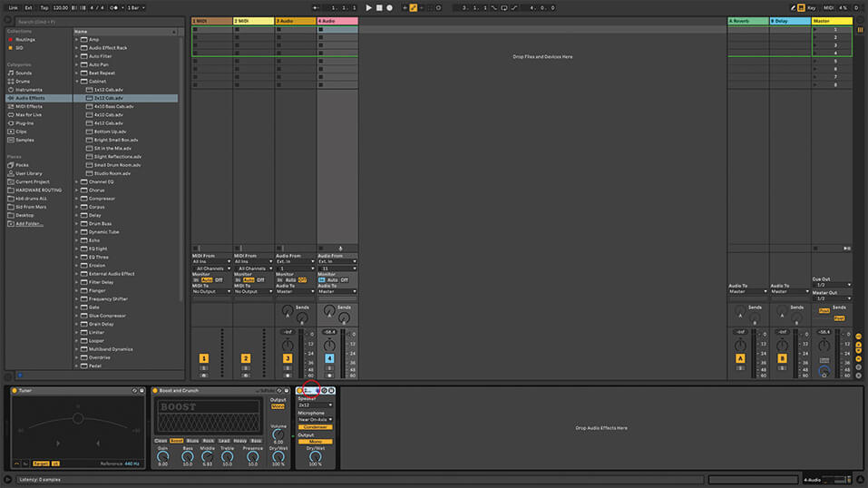This screenshot has width=868, height=488.
Task: Select the A Reverb return track header
Action: point(748,21)
